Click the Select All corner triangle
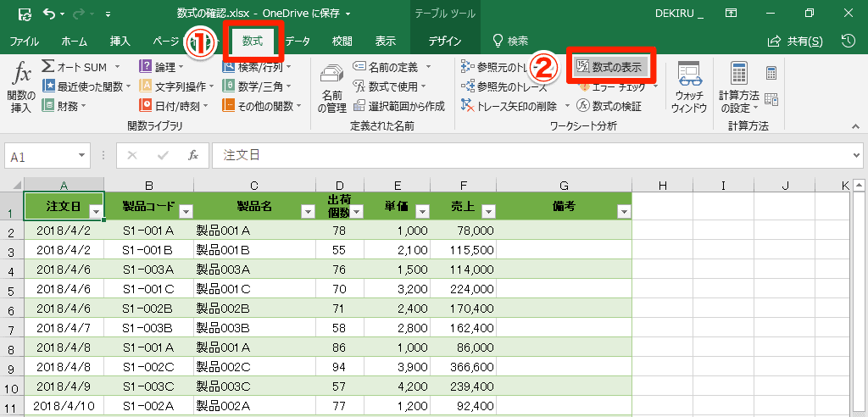This screenshot has height=417, width=868. point(12,185)
